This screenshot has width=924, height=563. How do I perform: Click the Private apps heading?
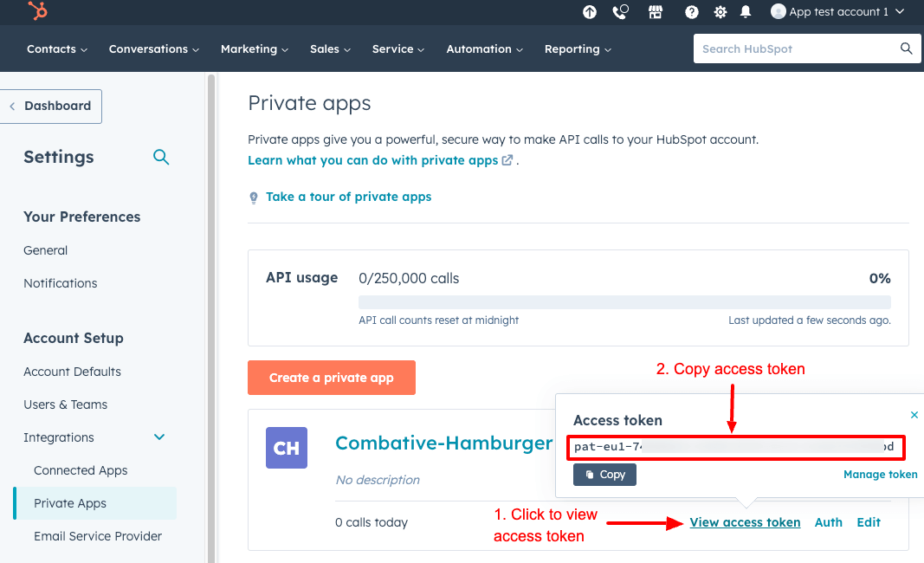[x=309, y=103]
